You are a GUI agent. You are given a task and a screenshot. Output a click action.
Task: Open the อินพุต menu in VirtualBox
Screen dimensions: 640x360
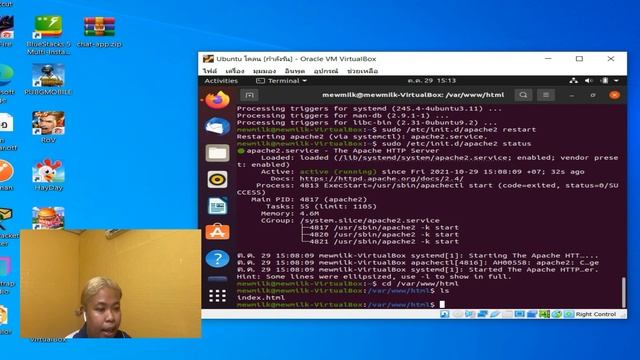pos(295,71)
